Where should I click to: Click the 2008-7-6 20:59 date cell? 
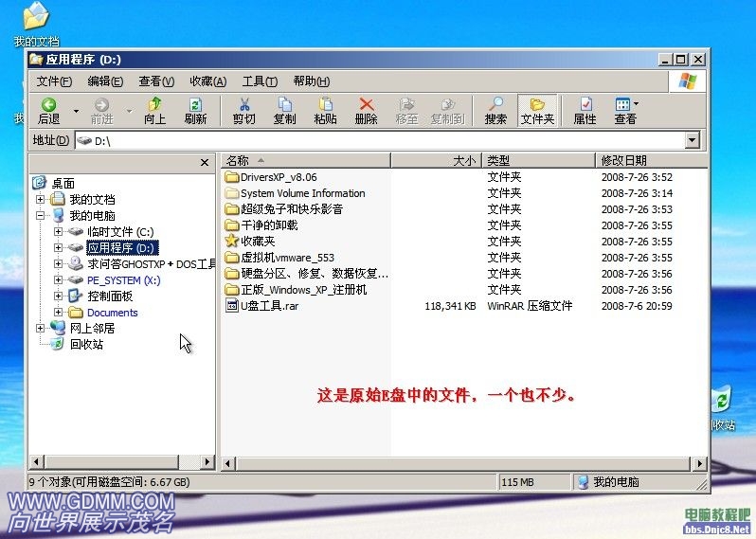637,306
